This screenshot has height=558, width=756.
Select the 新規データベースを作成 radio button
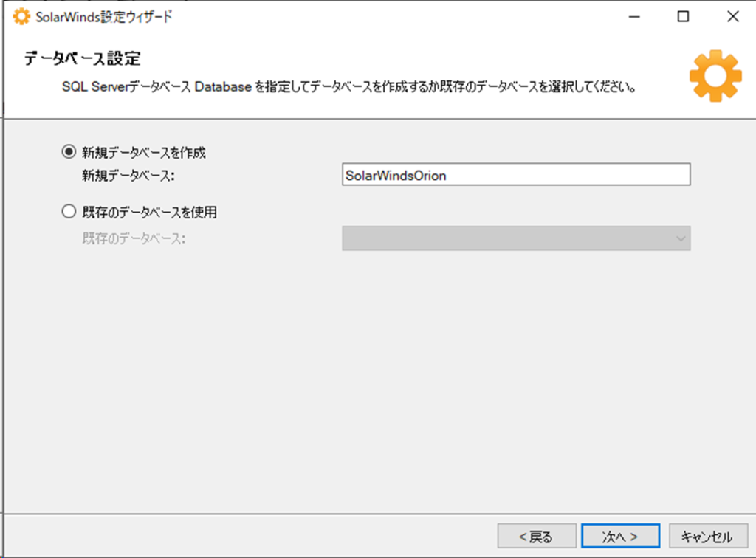69,152
